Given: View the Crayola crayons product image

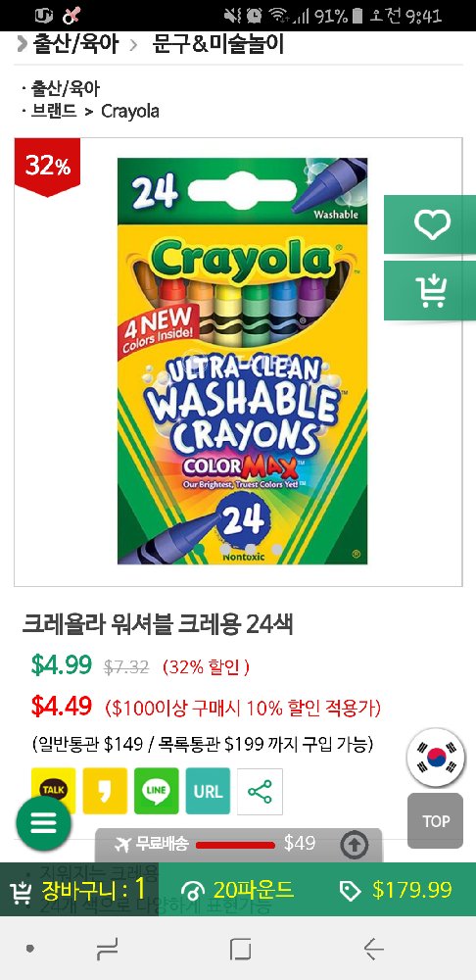Looking at the screenshot, I should 242,361.
